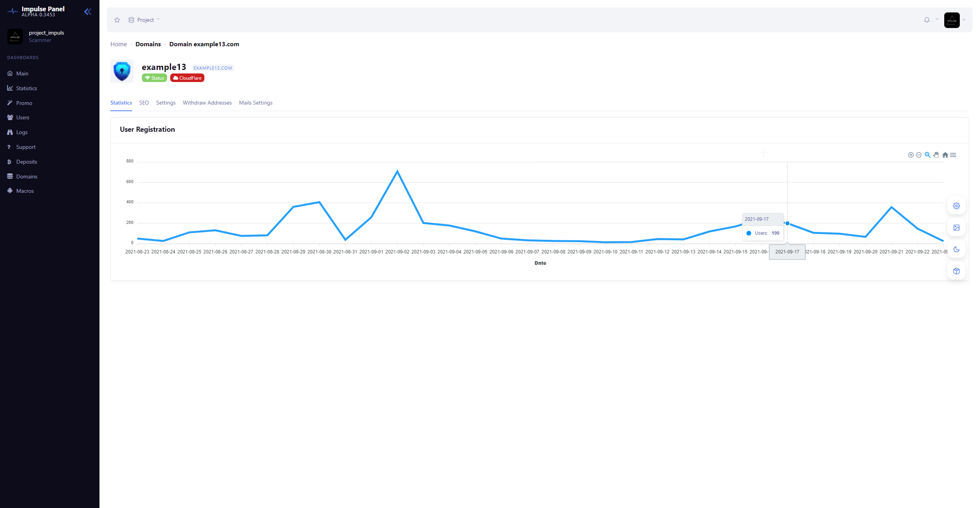Viewport: 980px width, 508px height.
Task: Click the floating cube button
Action: [x=956, y=271]
